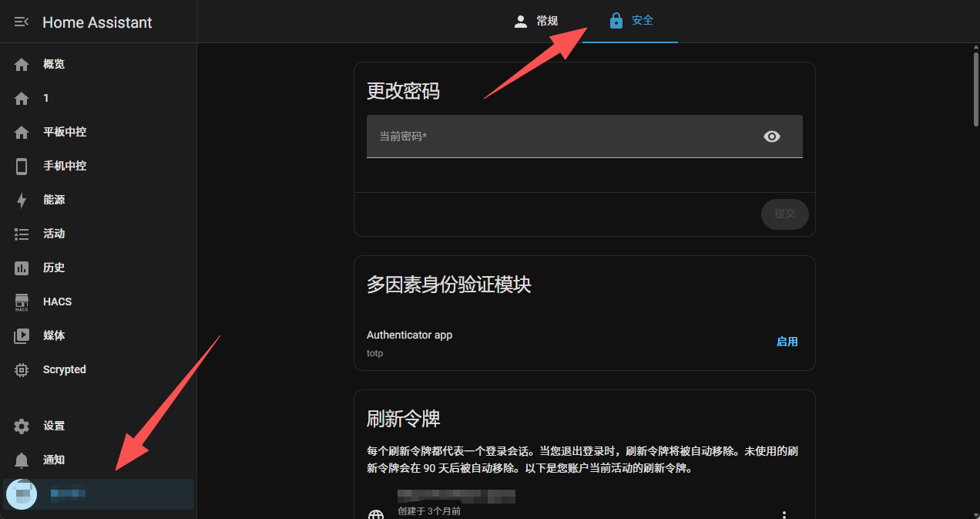
Task: Switch to the 常规 tab
Action: (x=535, y=22)
